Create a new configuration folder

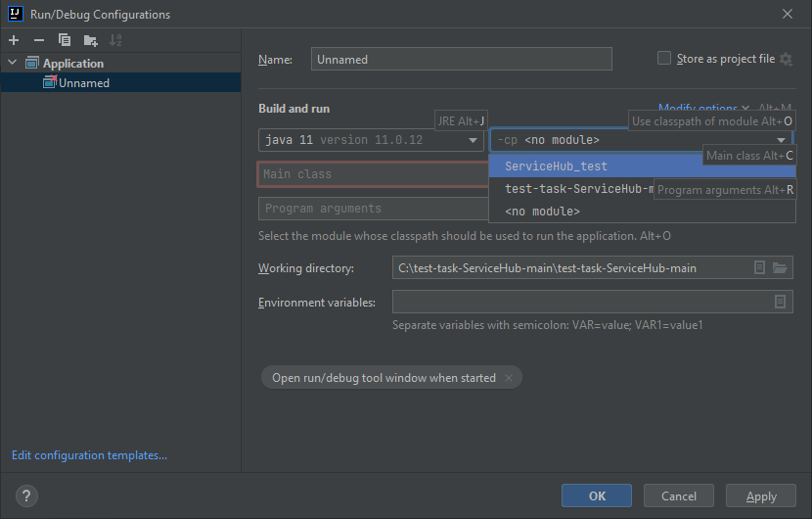click(90, 40)
